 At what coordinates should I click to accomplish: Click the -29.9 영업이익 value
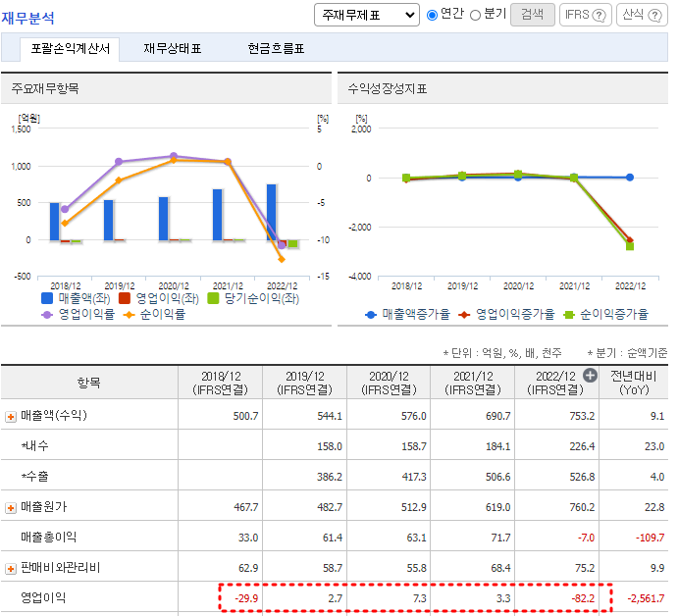point(246,599)
